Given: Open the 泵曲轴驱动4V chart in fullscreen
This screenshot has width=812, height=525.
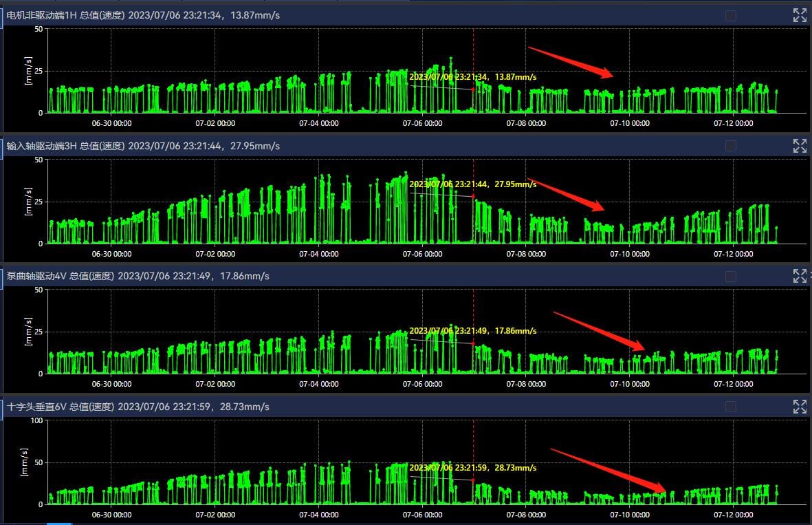Looking at the screenshot, I should coord(800,276).
